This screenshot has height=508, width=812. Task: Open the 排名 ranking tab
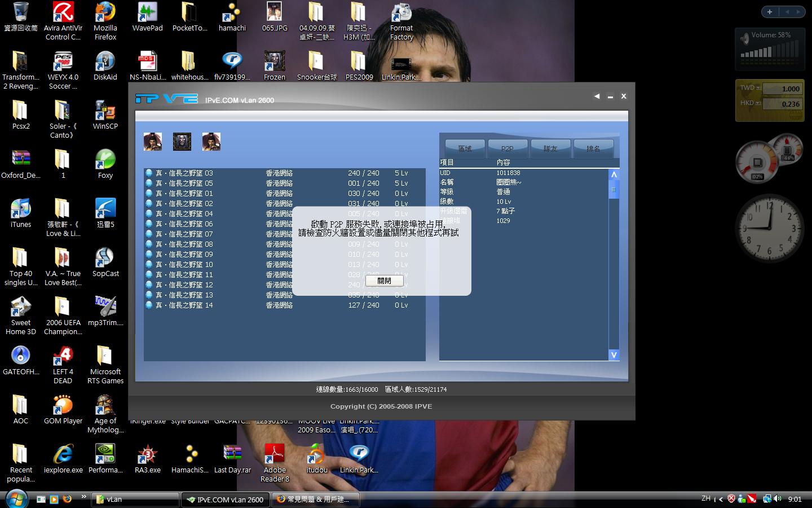593,148
